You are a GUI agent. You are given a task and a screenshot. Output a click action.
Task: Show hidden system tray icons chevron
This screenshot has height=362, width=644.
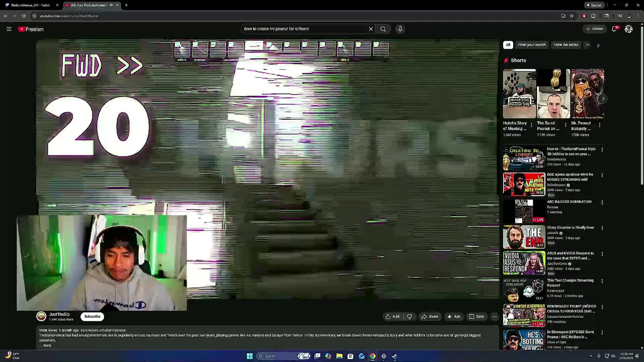coord(591,356)
